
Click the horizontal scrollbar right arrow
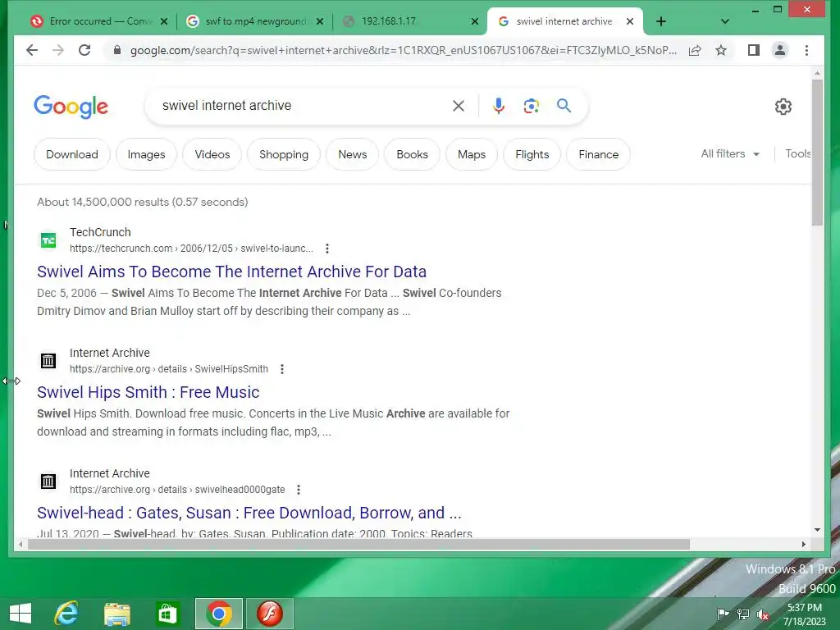coord(804,545)
